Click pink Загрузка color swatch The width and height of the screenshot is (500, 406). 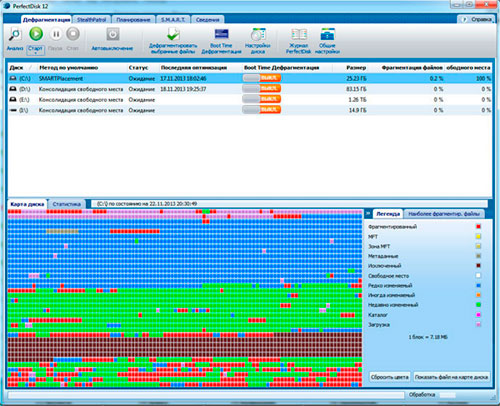pos(478,324)
